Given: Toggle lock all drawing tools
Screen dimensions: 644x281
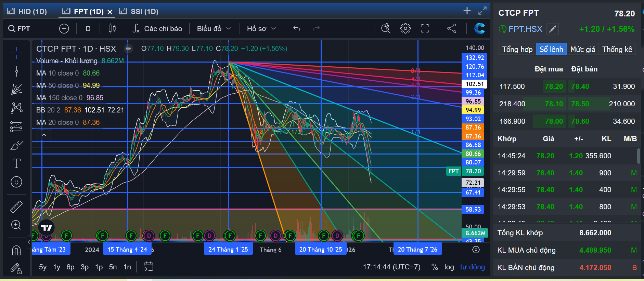Looking at the screenshot, I should coord(16,268).
